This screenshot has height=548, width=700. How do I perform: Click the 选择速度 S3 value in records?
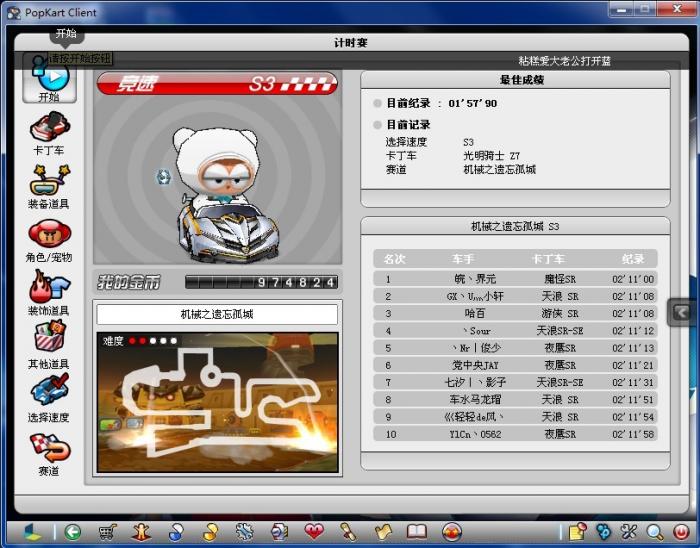coord(468,142)
